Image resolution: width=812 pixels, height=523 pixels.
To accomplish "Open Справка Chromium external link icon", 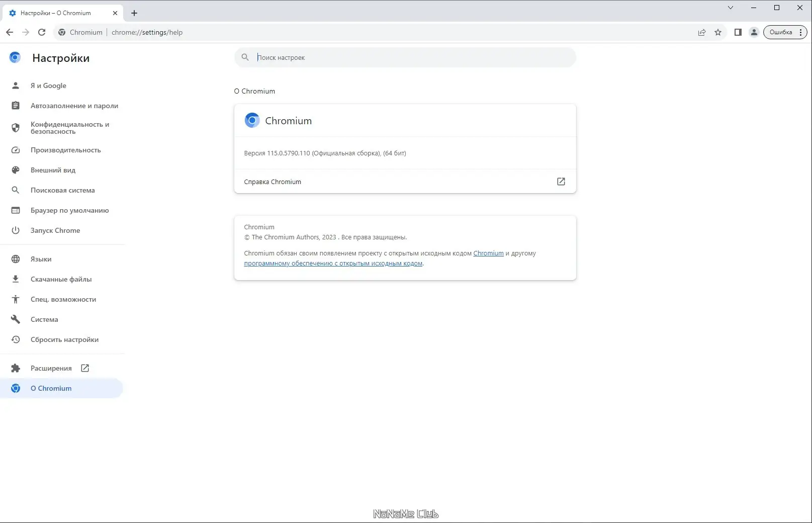I will coord(560,182).
